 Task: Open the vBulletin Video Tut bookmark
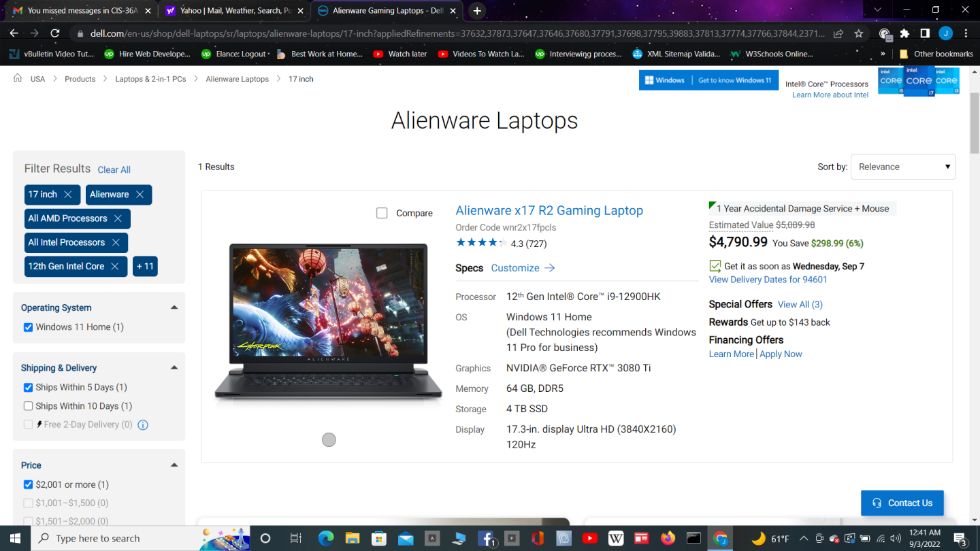coord(50,54)
